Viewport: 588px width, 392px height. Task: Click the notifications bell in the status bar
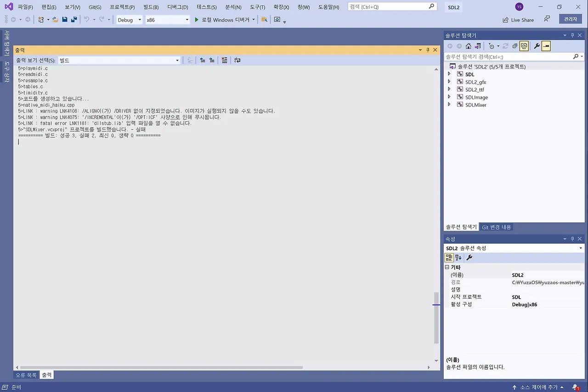click(x=575, y=387)
